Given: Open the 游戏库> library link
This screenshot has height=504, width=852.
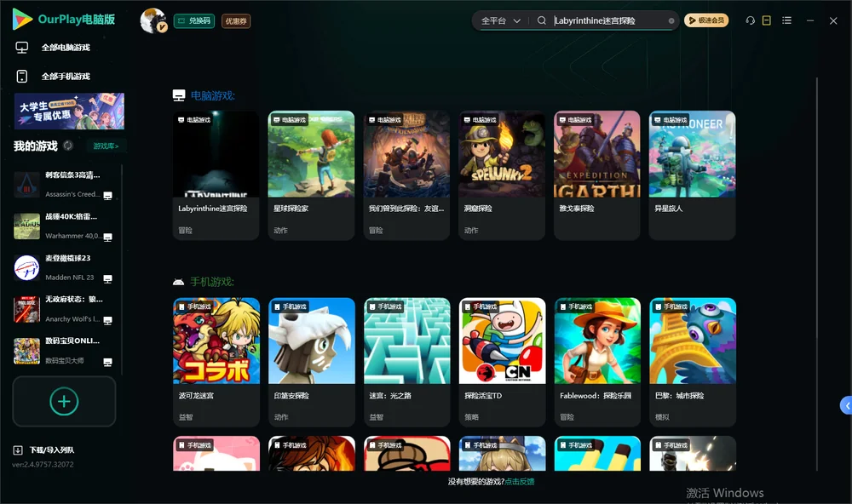Looking at the screenshot, I should pos(106,146).
